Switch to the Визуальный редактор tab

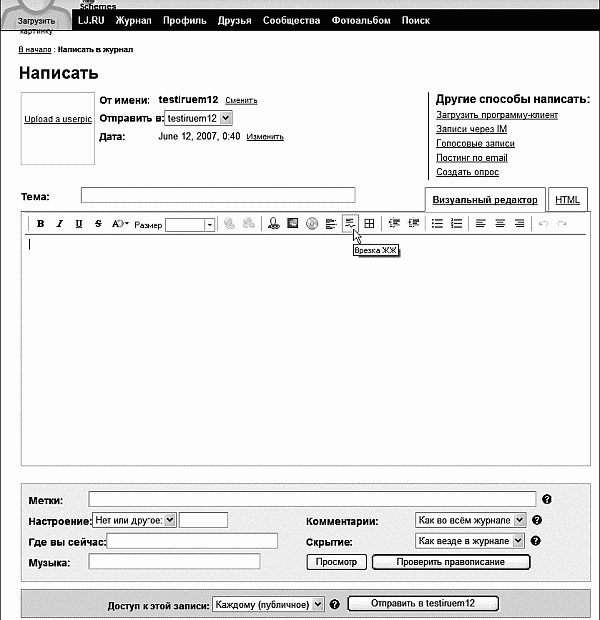[x=485, y=200]
